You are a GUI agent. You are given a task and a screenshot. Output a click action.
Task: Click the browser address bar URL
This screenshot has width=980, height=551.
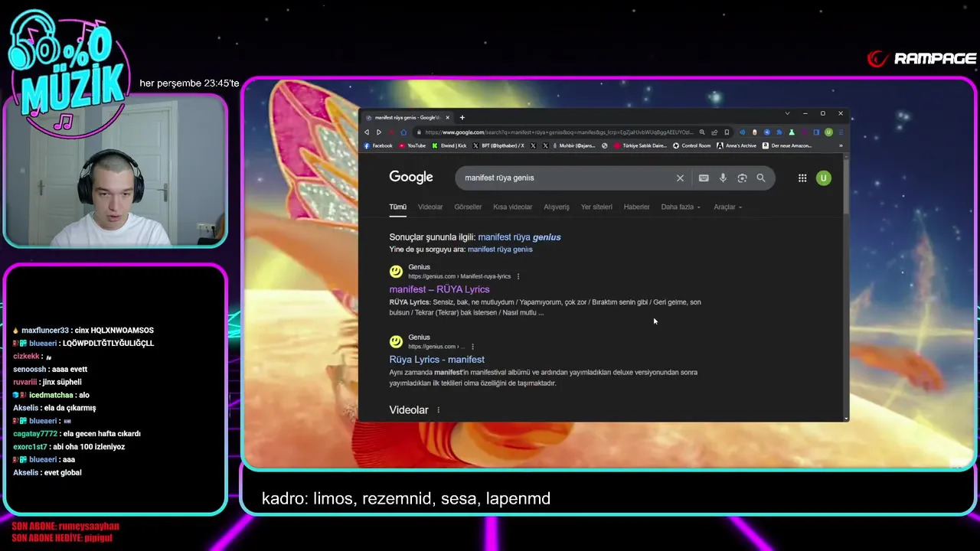pos(559,132)
